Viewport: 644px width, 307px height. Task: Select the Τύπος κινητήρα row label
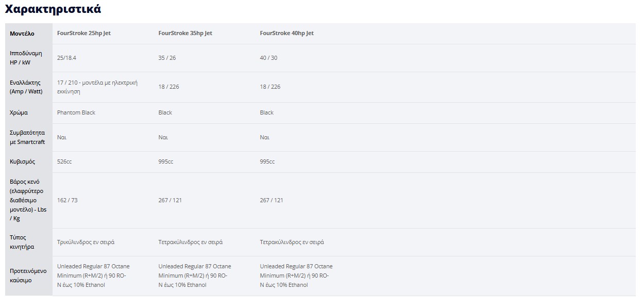pos(22,243)
